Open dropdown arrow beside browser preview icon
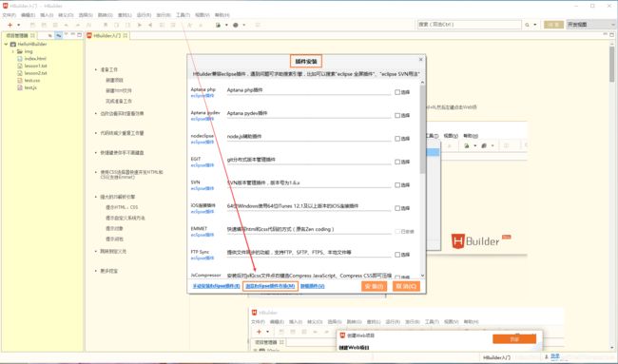Viewport: 618px width, 364px height. (226, 26)
